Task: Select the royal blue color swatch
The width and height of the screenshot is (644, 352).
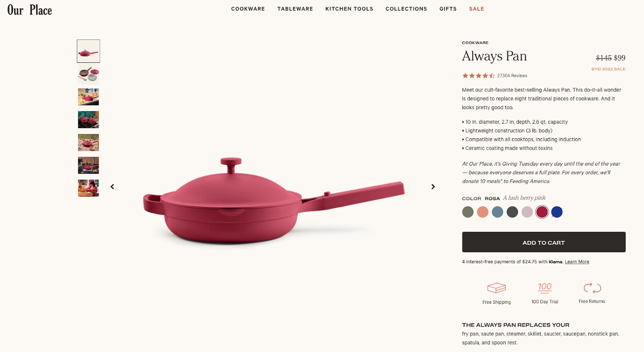Action: pos(557,212)
